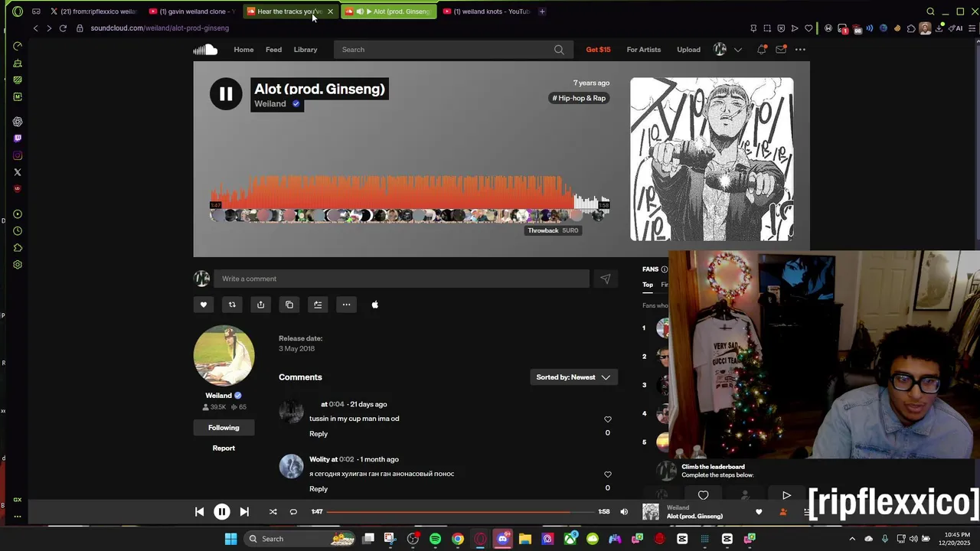Switch to 'weiland knots - YouTube' tab
The height and width of the screenshot is (551, 980).
point(485,11)
